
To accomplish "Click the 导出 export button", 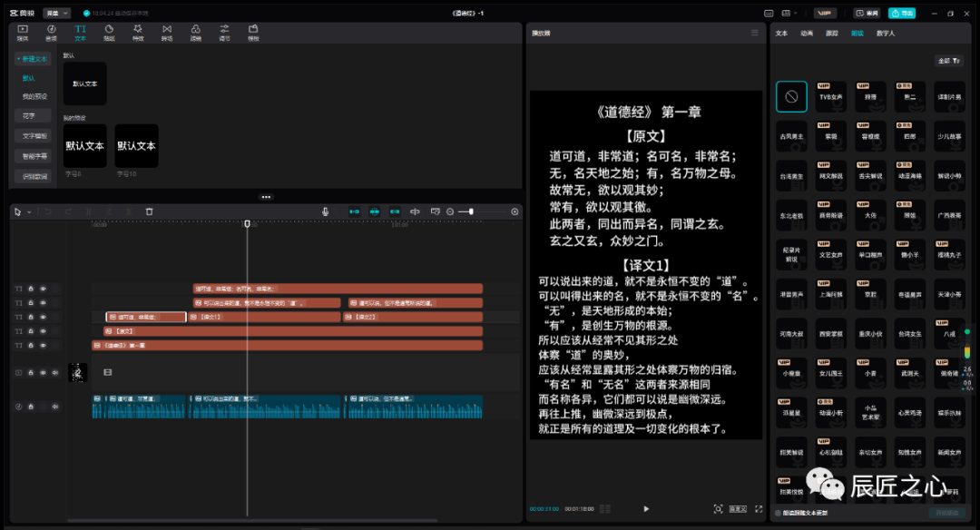I will coord(901,13).
